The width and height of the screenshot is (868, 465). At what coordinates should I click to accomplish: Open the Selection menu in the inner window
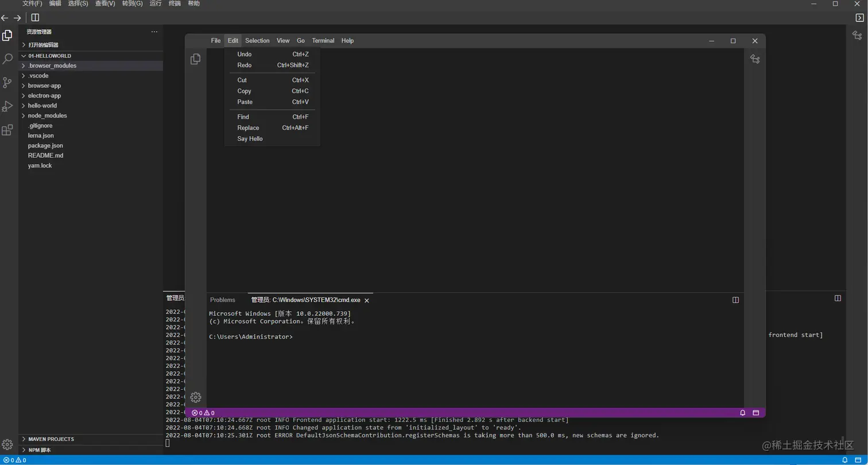pos(257,41)
